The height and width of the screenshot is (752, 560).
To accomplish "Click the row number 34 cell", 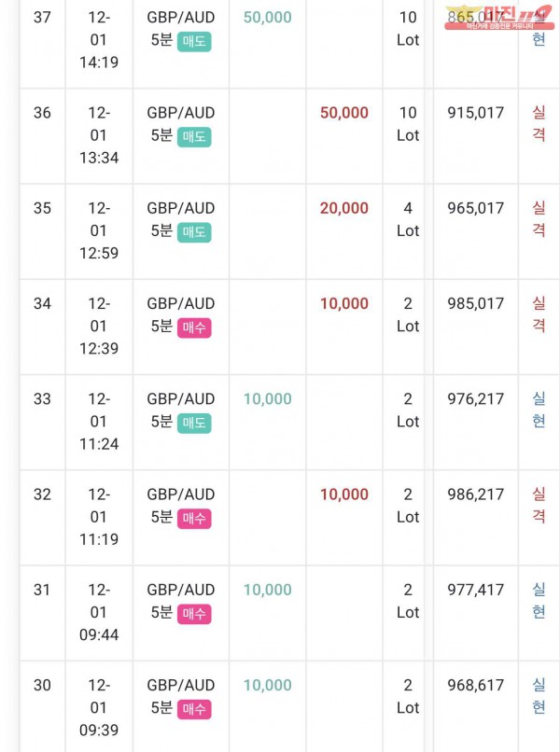I will [42, 303].
